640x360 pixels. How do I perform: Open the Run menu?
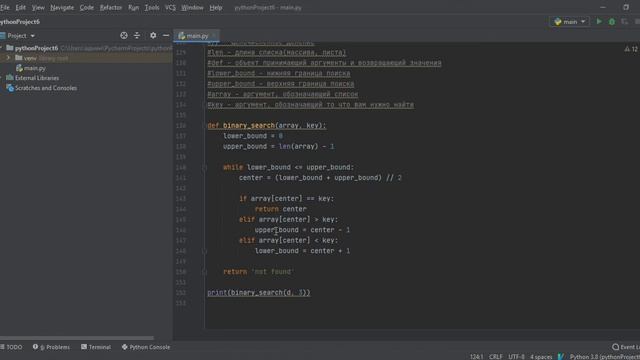point(133,7)
